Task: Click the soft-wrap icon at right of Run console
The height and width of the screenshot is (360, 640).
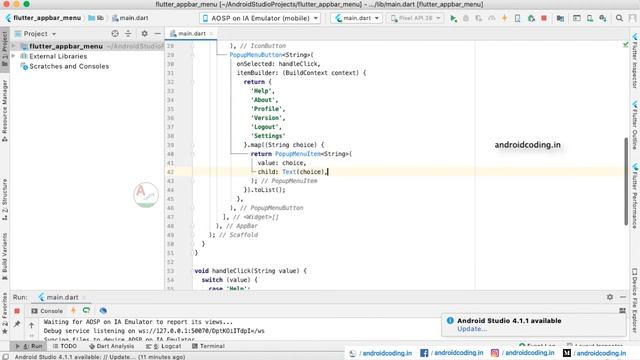Action: click(x=622, y=311)
